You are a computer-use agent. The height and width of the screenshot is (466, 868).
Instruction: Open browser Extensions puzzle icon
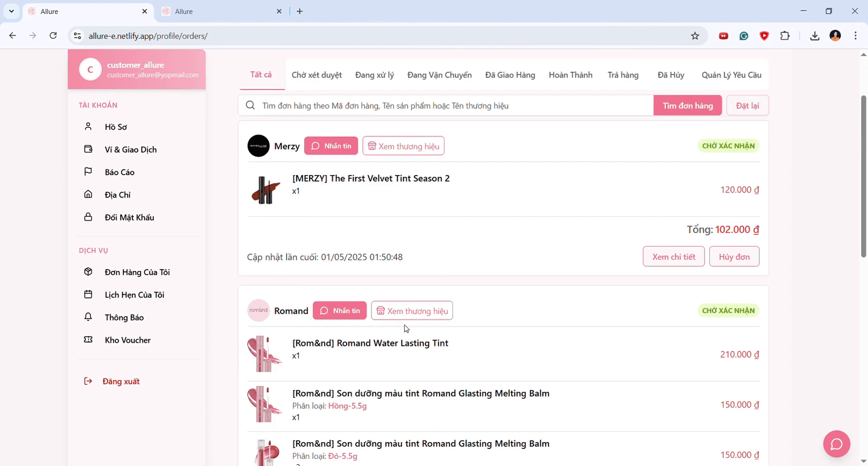tap(785, 36)
